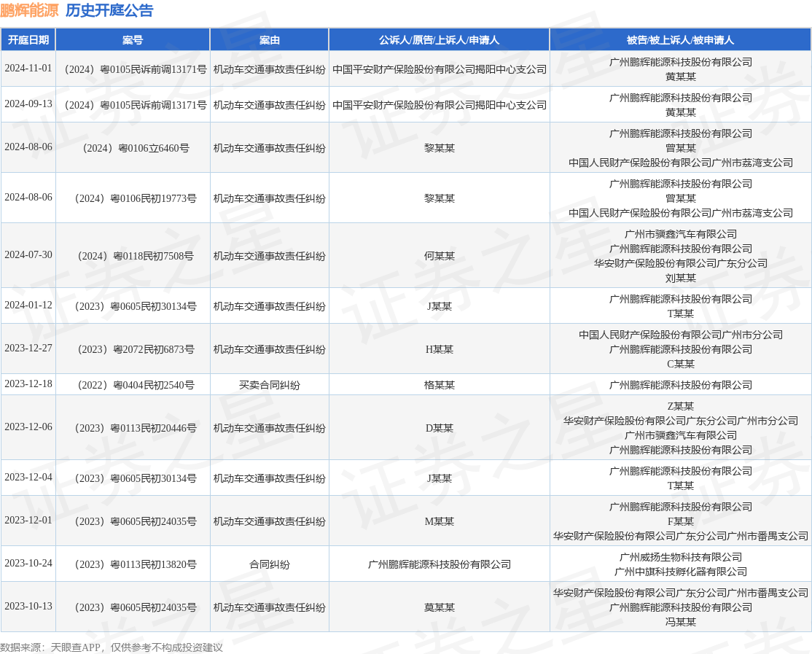Click case number 粤0605民初30134号 in 2024-01-12 row

tap(136, 306)
